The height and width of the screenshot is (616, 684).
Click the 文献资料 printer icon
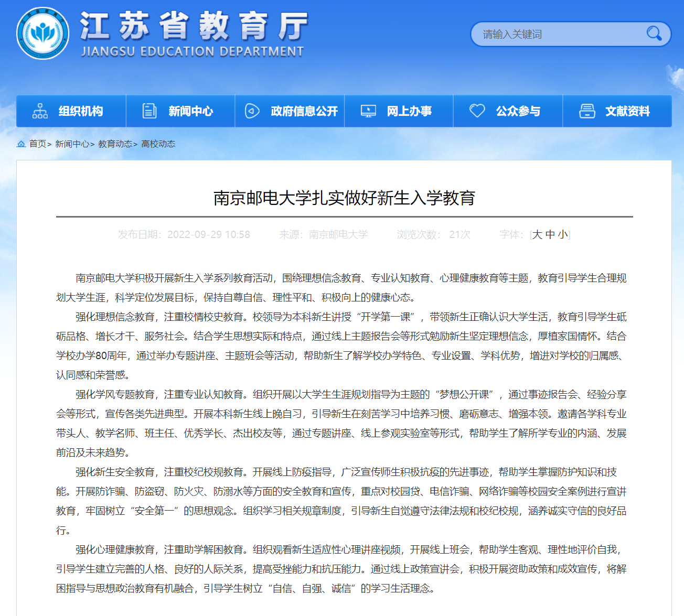click(587, 111)
